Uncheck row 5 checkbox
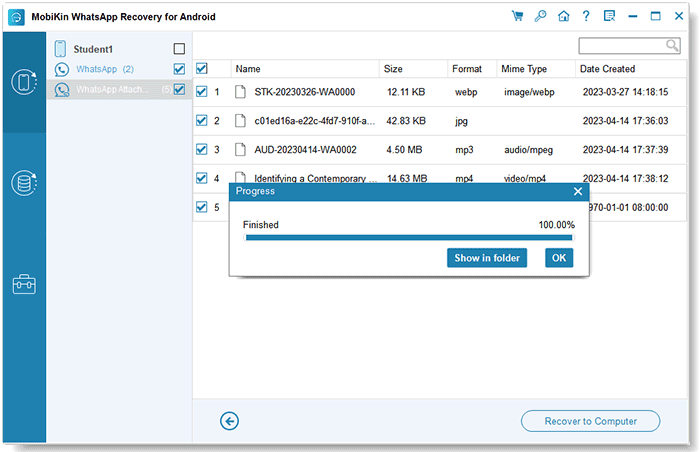This screenshot has width=700, height=452. 202,207
